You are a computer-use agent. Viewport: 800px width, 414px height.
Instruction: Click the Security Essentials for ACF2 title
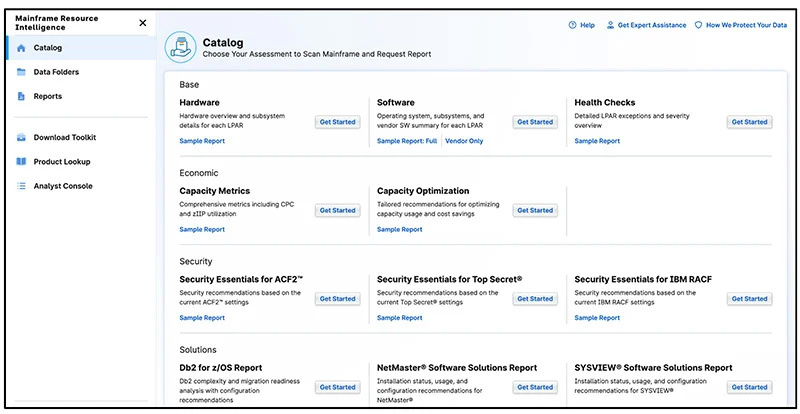tap(241, 279)
